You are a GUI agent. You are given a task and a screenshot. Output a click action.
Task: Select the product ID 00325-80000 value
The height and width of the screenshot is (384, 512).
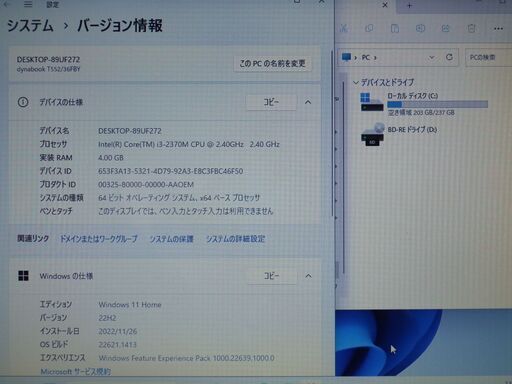click(x=146, y=184)
